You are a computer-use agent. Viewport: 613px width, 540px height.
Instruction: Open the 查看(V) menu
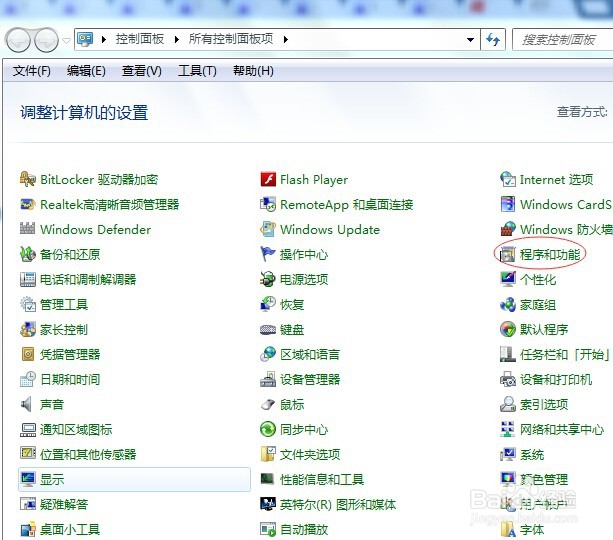pyautogui.click(x=142, y=71)
